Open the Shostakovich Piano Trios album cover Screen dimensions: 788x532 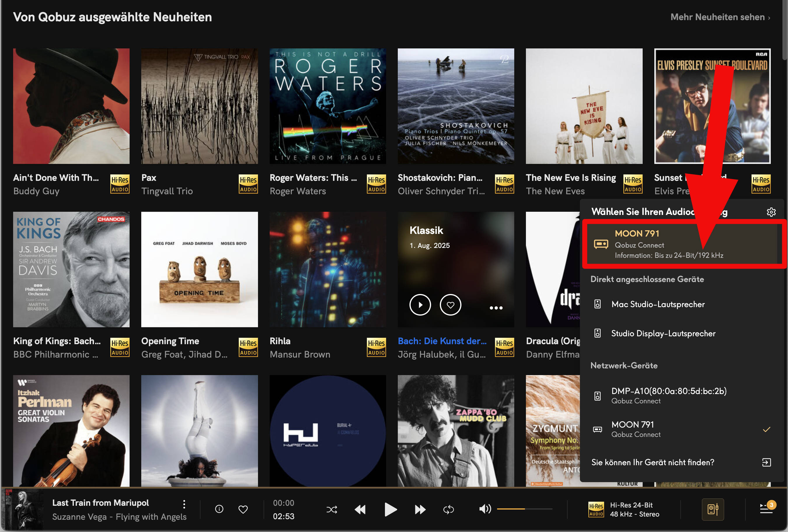tap(456, 106)
